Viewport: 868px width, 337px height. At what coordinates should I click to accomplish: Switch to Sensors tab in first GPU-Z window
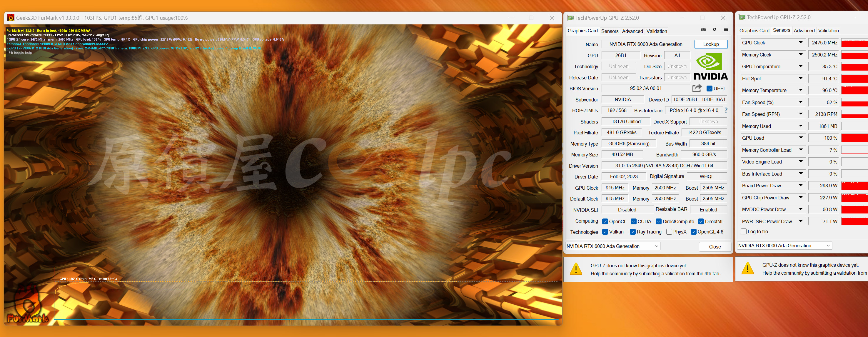pyautogui.click(x=610, y=31)
